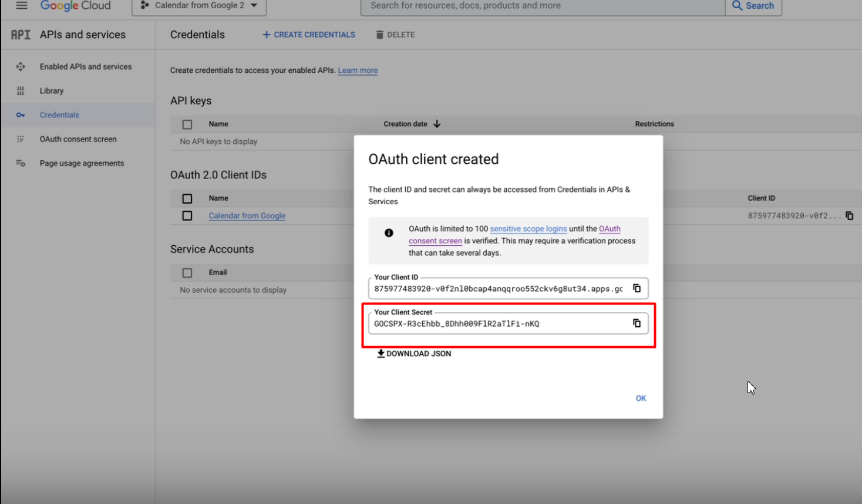Click the OAuth consent screen icon

click(21, 139)
